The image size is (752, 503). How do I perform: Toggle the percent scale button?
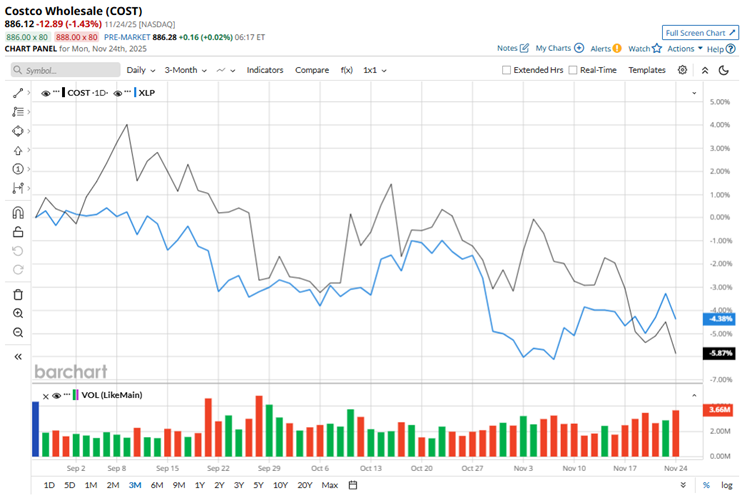pyautogui.click(x=706, y=485)
